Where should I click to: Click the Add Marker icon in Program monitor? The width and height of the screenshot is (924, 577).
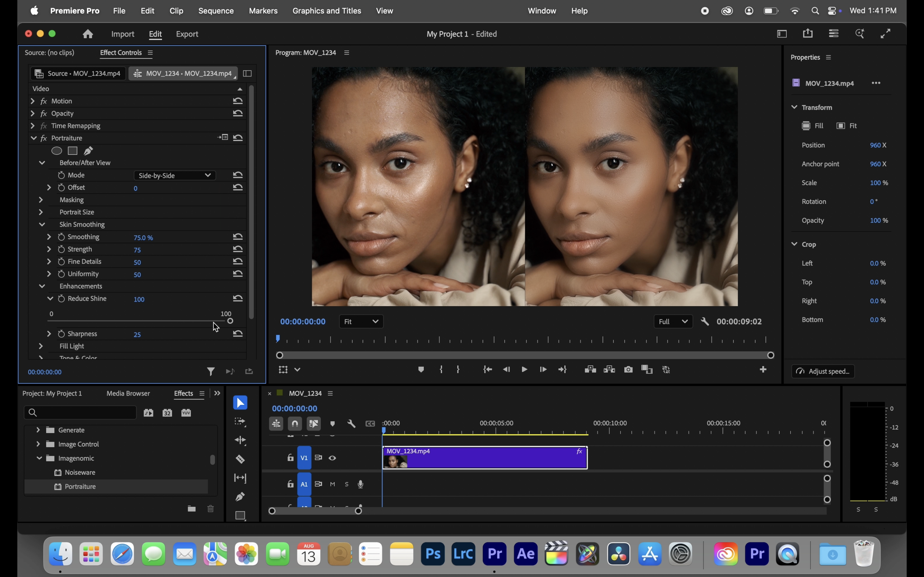(x=421, y=369)
